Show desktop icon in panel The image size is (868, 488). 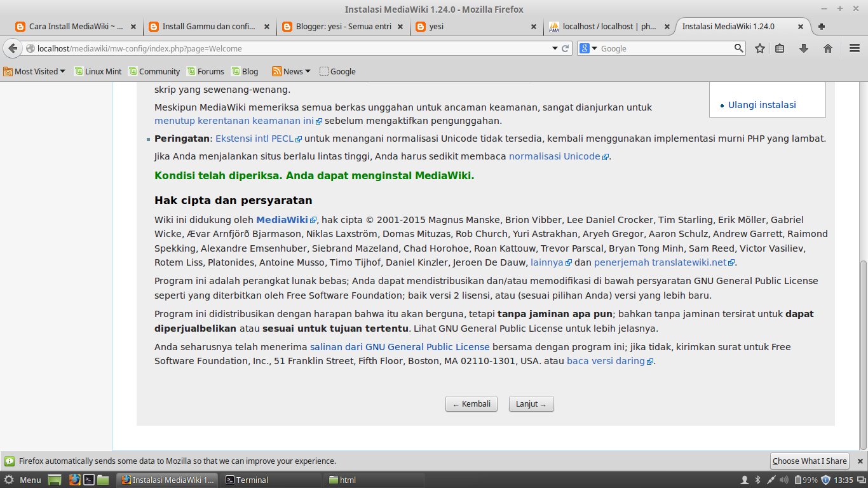click(55, 480)
